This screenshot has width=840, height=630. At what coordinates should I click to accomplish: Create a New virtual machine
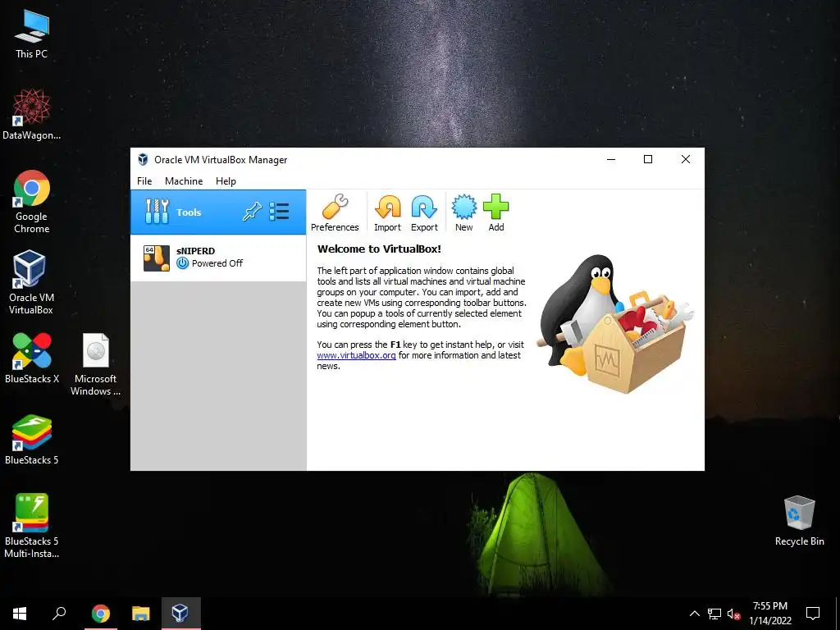pyautogui.click(x=464, y=212)
